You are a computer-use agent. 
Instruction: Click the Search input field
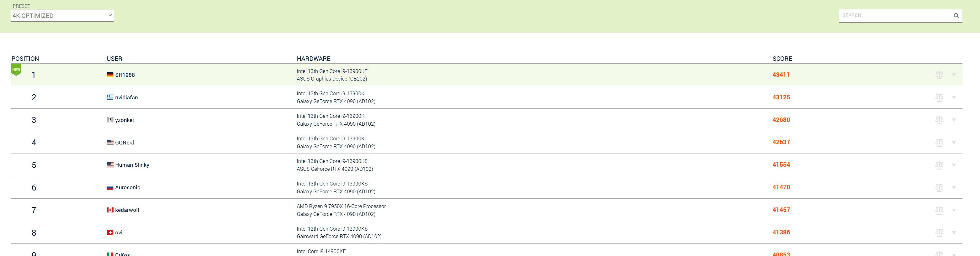coord(895,16)
